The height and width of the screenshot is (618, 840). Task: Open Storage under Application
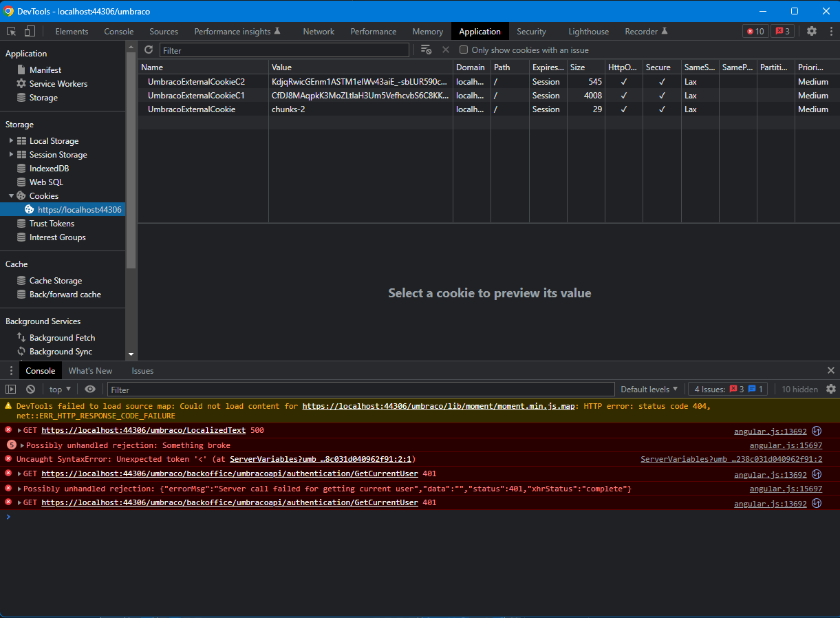point(43,97)
